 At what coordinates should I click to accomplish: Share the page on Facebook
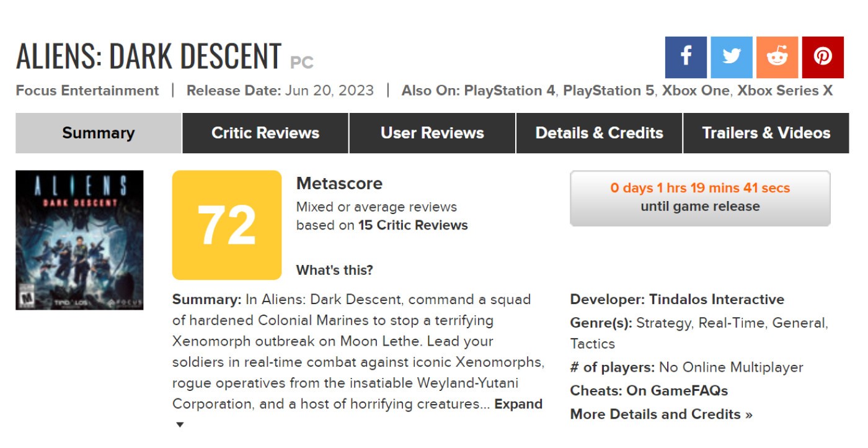pos(686,57)
